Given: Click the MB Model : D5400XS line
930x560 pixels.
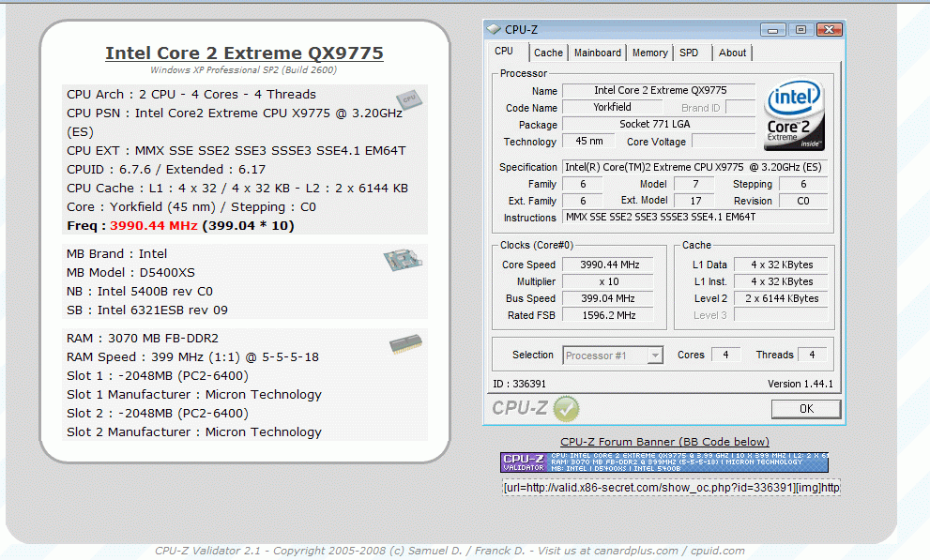Looking at the screenshot, I should 130,273.
